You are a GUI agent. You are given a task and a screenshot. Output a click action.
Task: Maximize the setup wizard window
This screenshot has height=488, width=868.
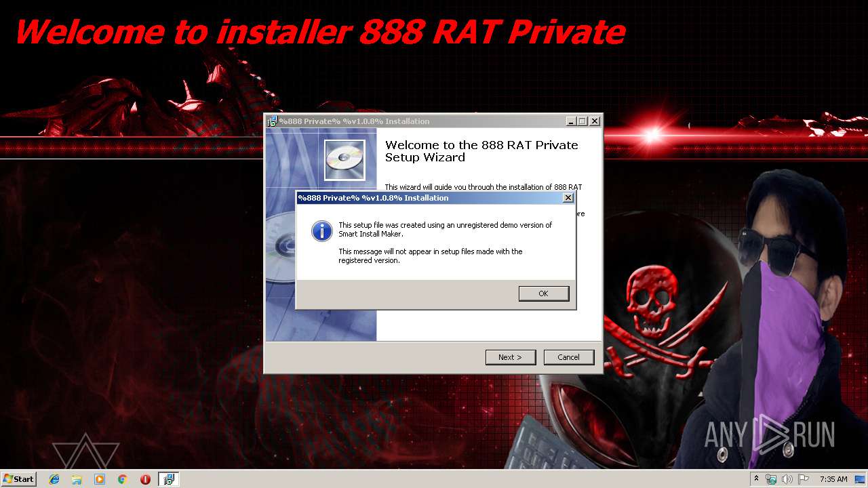[583, 121]
